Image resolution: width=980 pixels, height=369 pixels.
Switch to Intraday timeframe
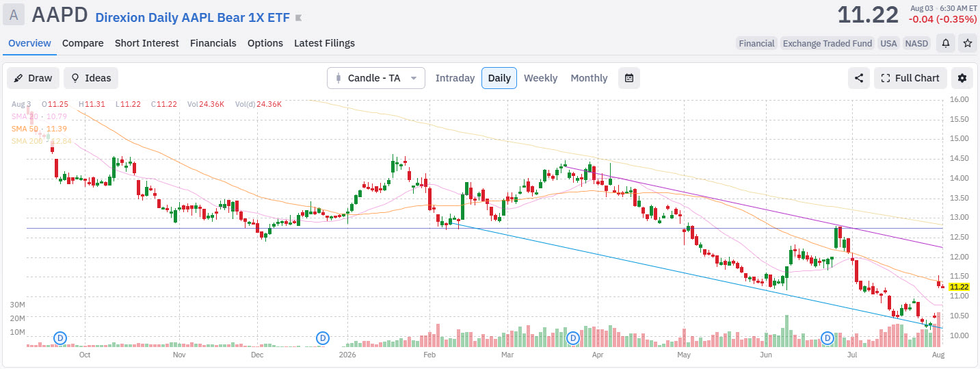455,78
